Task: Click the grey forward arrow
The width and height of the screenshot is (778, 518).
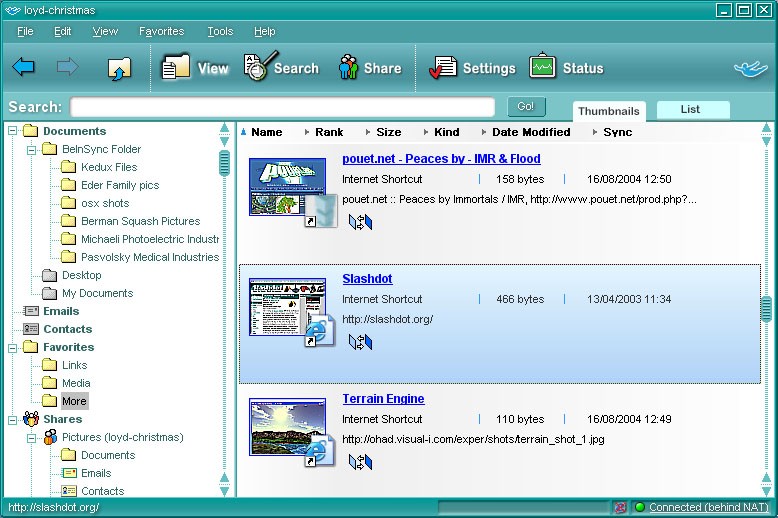Action: point(67,66)
